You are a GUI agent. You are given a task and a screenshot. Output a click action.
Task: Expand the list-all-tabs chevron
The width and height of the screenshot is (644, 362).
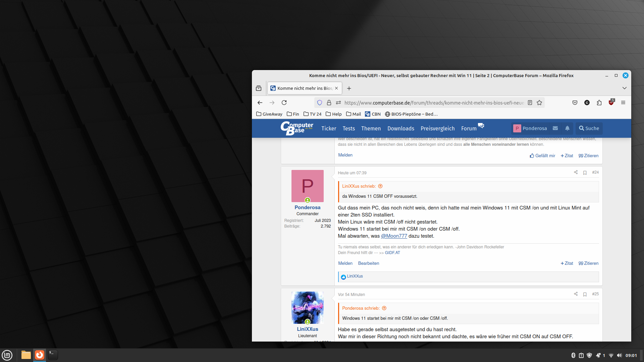pyautogui.click(x=624, y=88)
